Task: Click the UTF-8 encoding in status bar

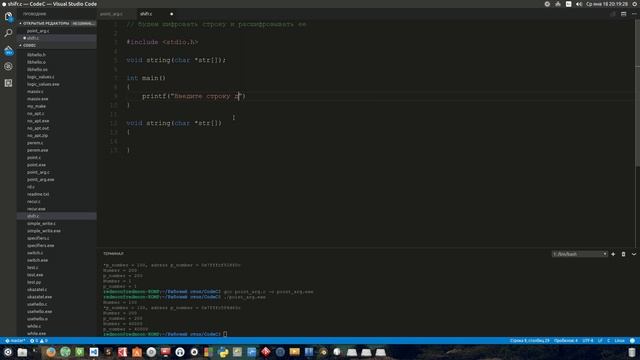Action: coord(588,340)
